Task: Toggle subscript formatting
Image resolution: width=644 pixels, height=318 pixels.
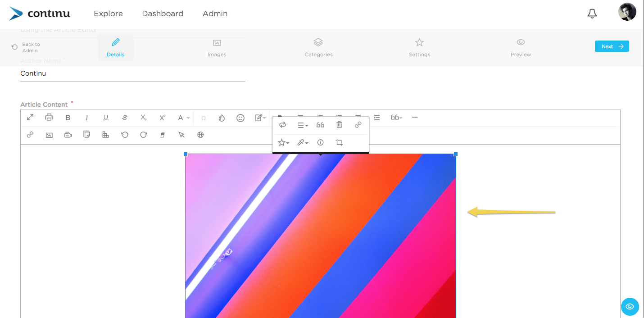Action: point(144,118)
